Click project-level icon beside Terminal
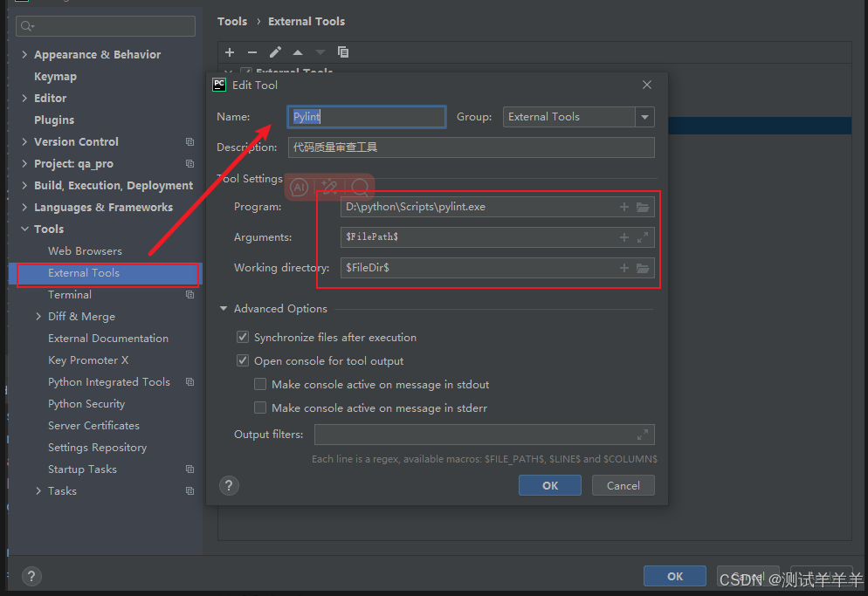This screenshot has height=596, width=868. pyautogui.click(x=189, y=294)
